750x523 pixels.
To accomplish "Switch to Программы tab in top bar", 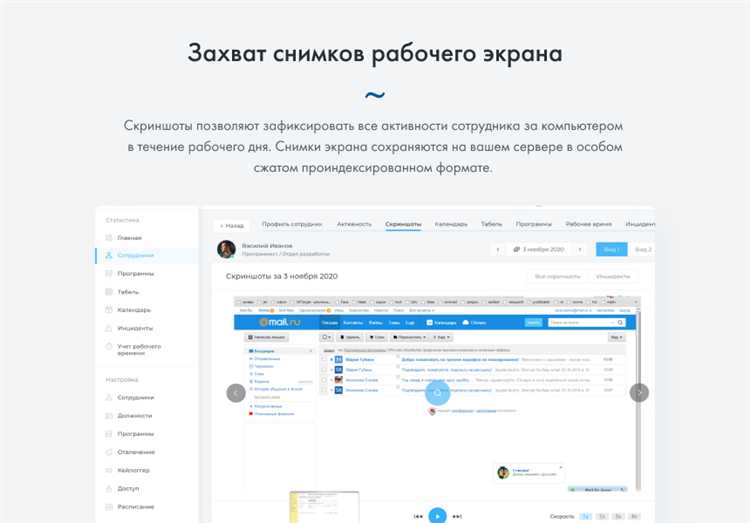I will [x=533, y=224].
